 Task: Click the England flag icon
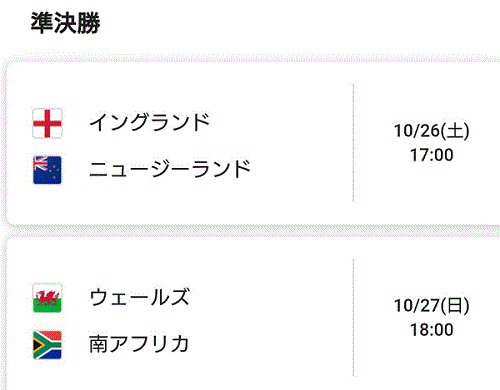[x=47, y=123]
